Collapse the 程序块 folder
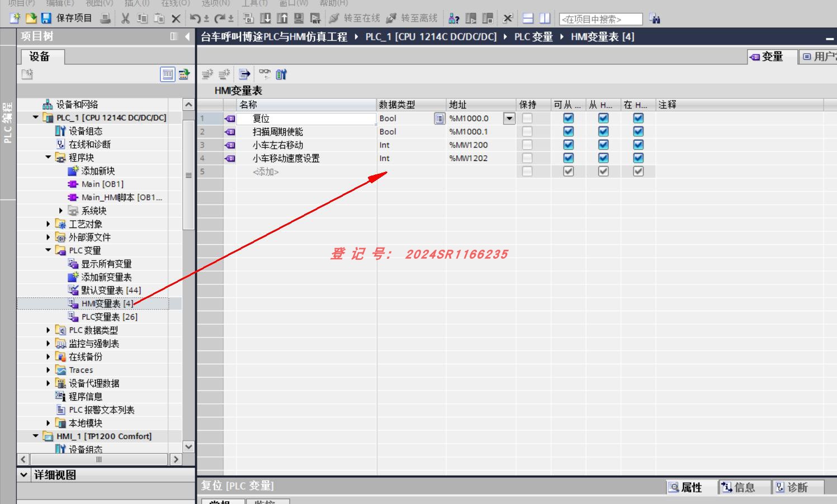Screen dimensions: 837x504 (x=48, y=158)
